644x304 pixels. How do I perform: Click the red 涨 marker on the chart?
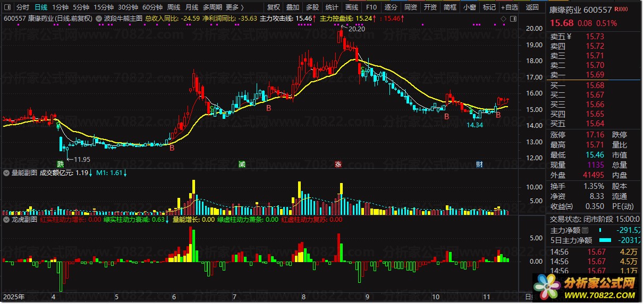tap(338, 164)
